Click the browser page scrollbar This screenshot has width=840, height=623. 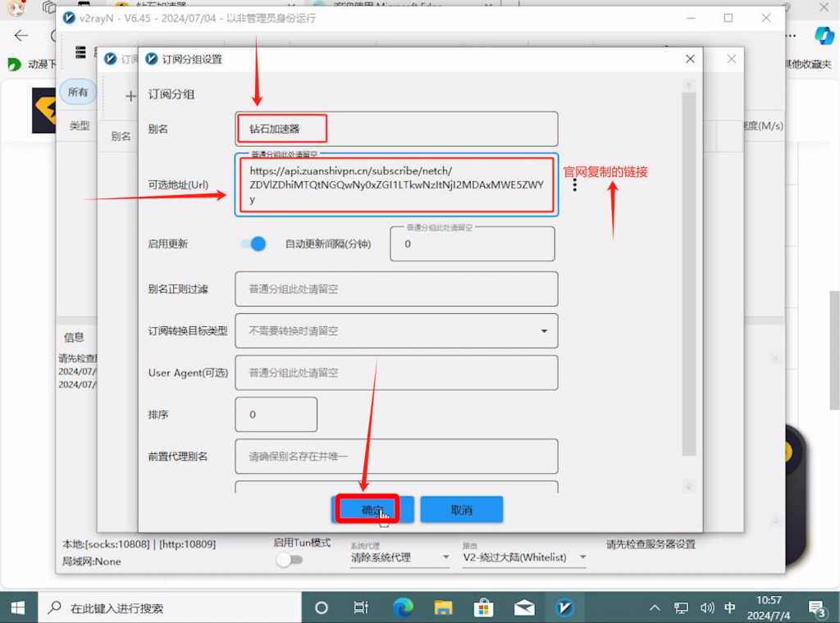click(x=834, y=351)
